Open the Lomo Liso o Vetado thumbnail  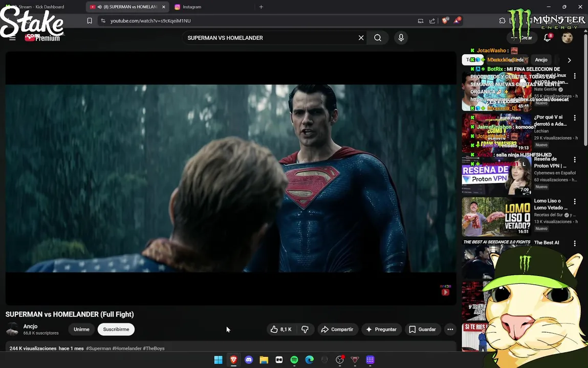coord(496,217)
